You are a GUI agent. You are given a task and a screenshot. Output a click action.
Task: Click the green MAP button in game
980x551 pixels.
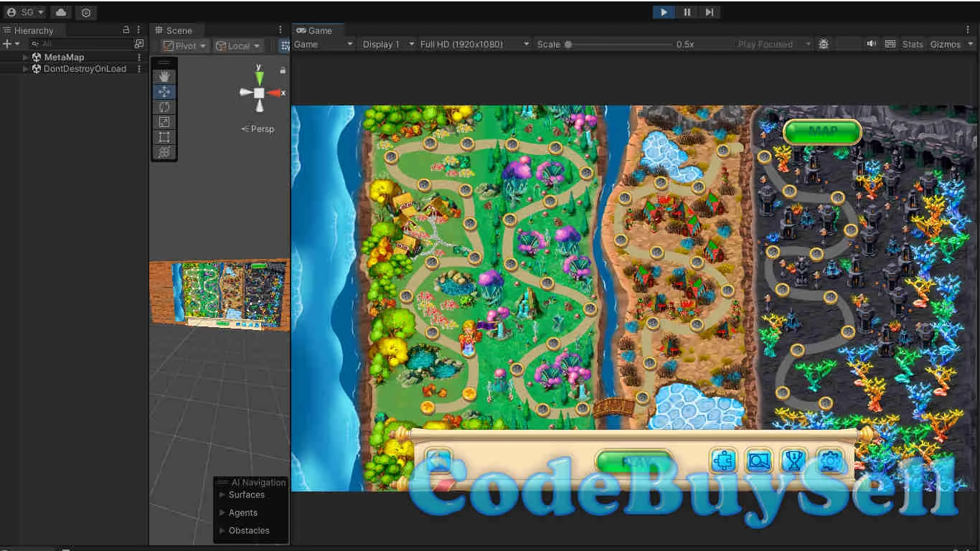tap(822, 131)
